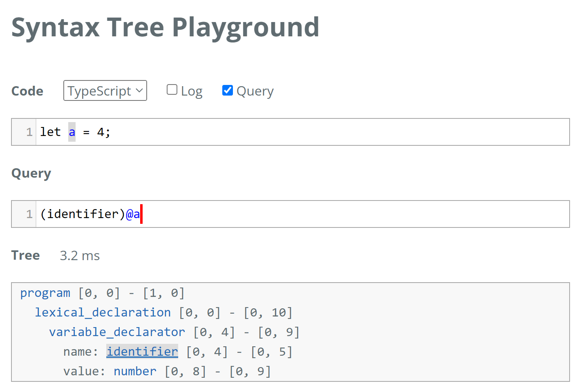Select the program node in tree
The image size is (588, 390).
pyautogui.click(x=45, y=293)
